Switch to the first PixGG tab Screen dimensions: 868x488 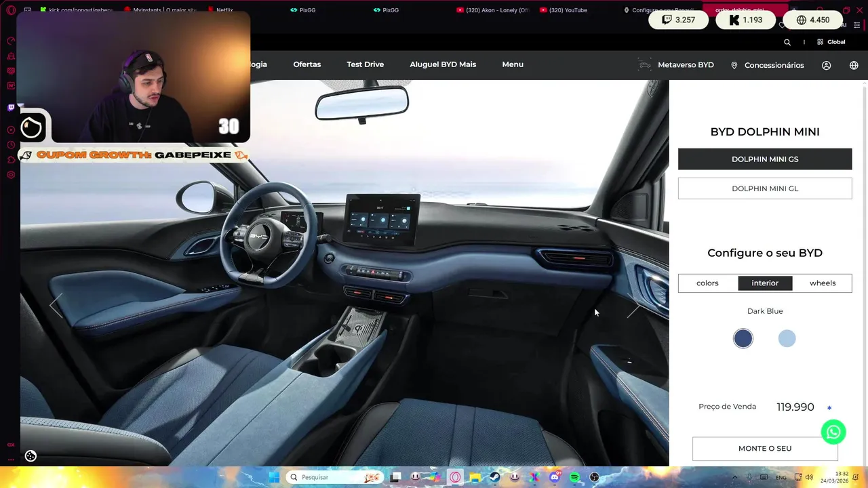(302, 10)
